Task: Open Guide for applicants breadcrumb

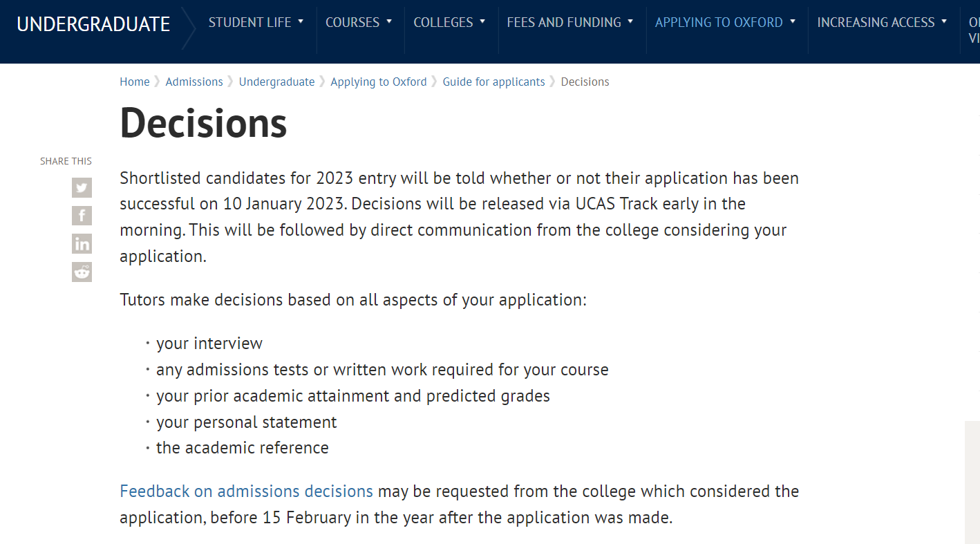Action: (x=493, y=82)
